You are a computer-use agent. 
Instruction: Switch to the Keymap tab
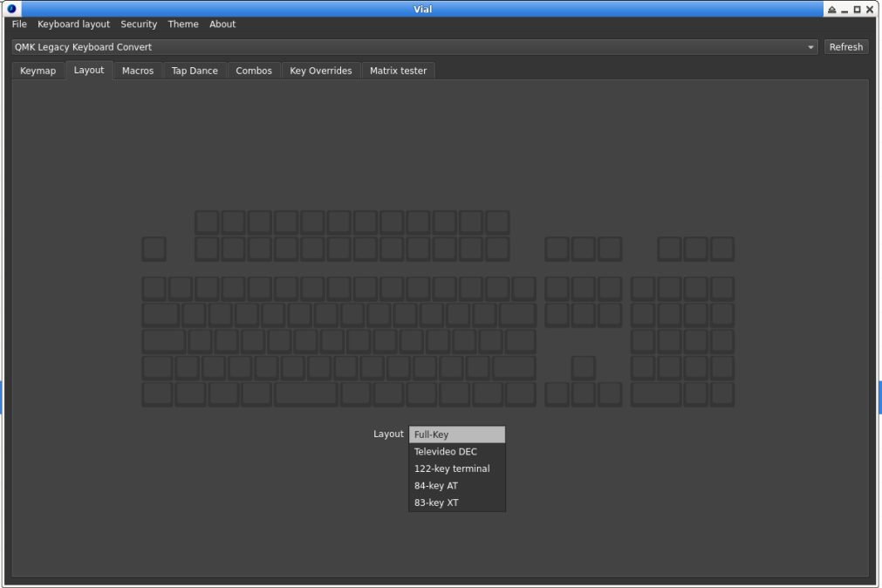(38, 70)
